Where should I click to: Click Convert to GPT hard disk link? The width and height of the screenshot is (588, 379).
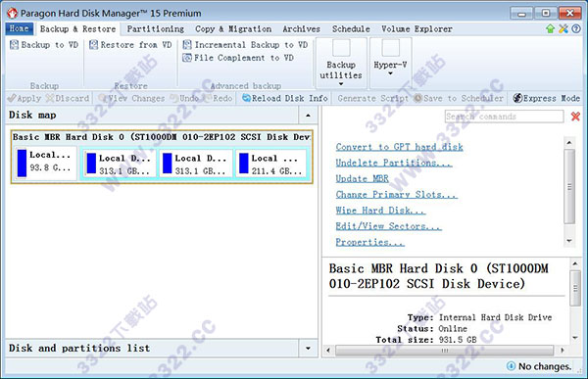pos(400,147)
